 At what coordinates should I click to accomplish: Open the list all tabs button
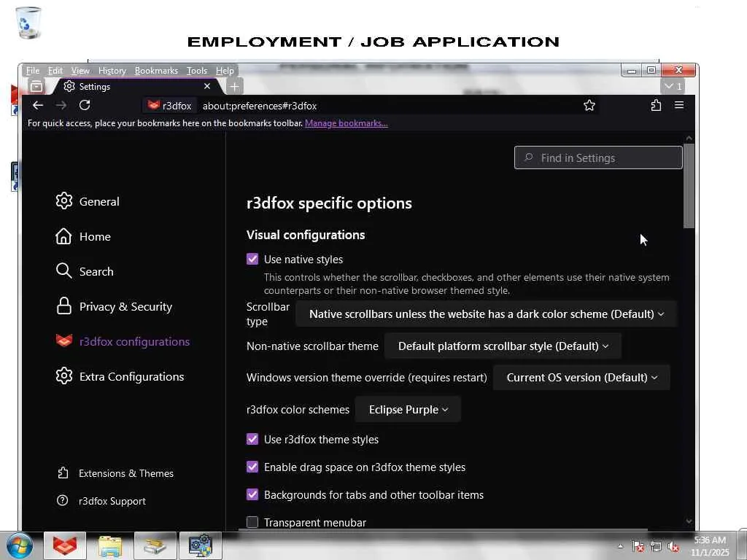tap(673, 86)
